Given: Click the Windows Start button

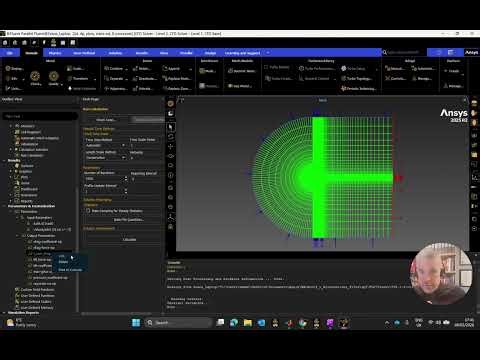Looking at the screenshot, I should point(136,323).
